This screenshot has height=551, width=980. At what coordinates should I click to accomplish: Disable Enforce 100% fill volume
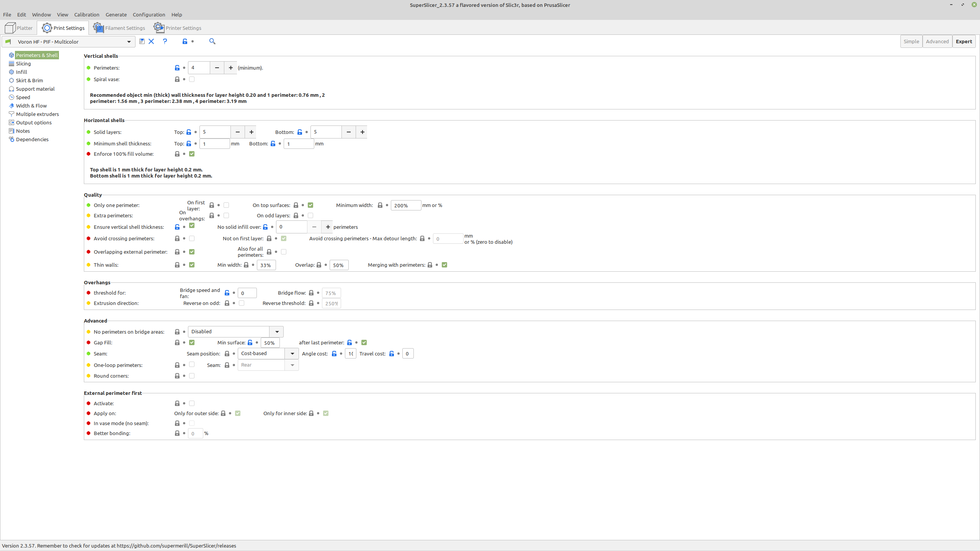tap(192, 154)
